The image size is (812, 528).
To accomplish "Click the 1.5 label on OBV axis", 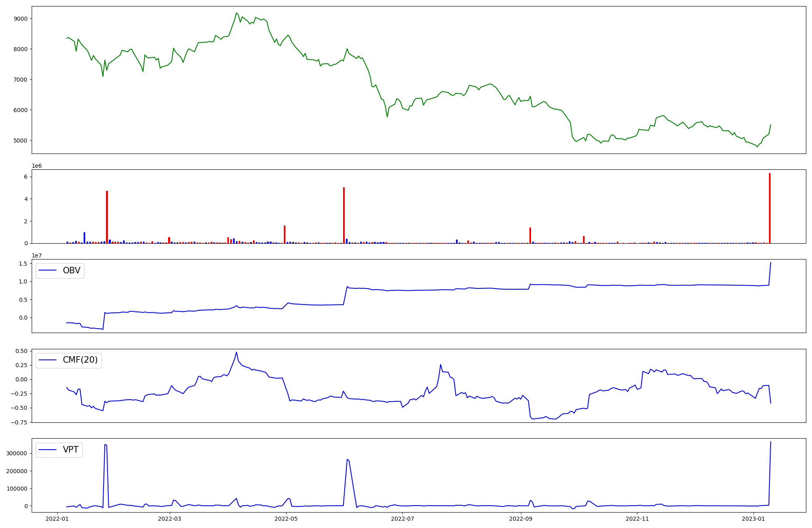I will coord(23,264).
